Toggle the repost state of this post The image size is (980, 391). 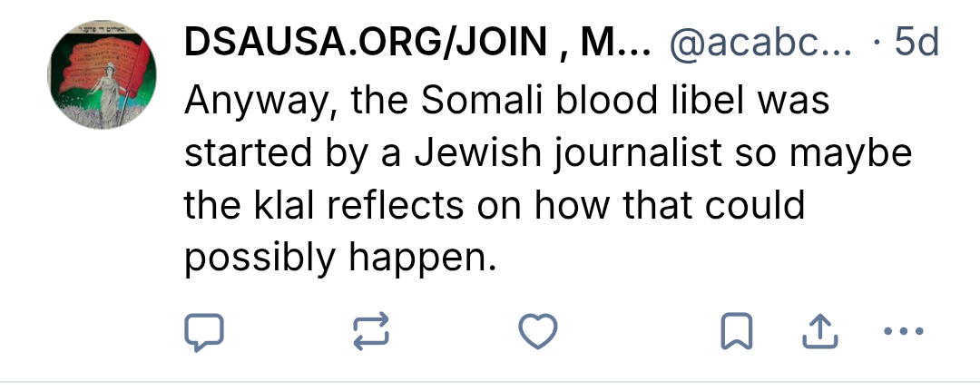coord(370,333)
